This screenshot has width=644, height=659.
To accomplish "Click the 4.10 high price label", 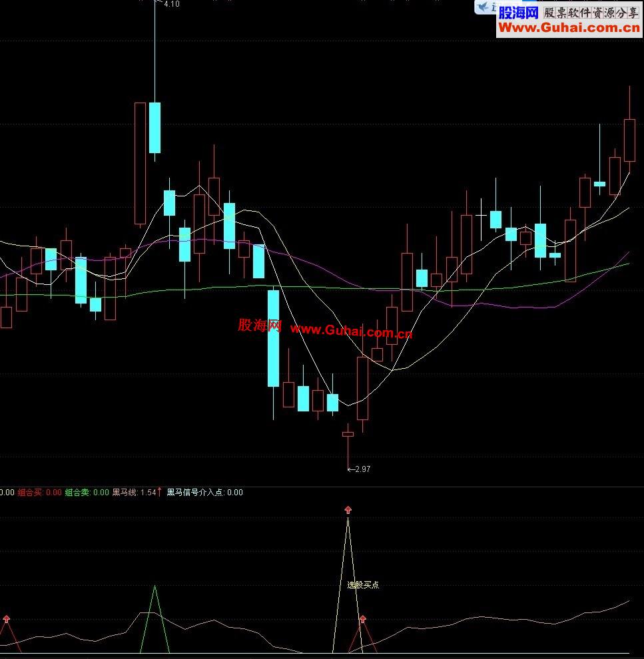I will [172, 4].
